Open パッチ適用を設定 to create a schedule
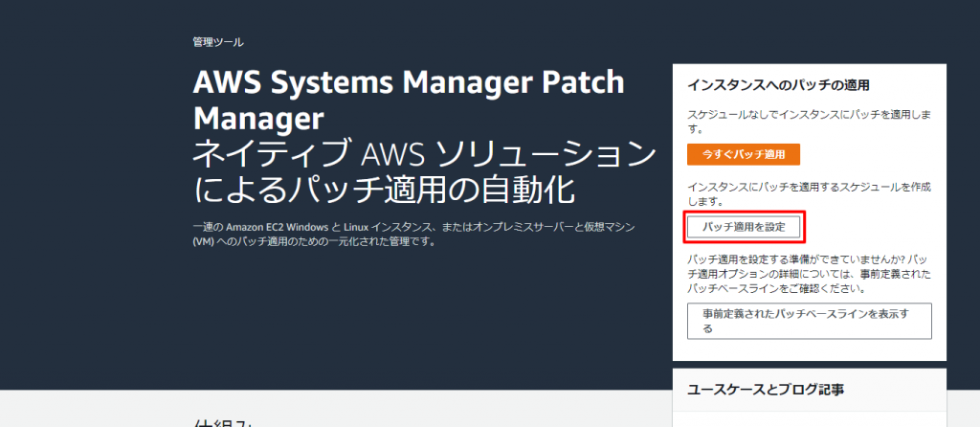980x427 pixels. (x=743, y=227)
